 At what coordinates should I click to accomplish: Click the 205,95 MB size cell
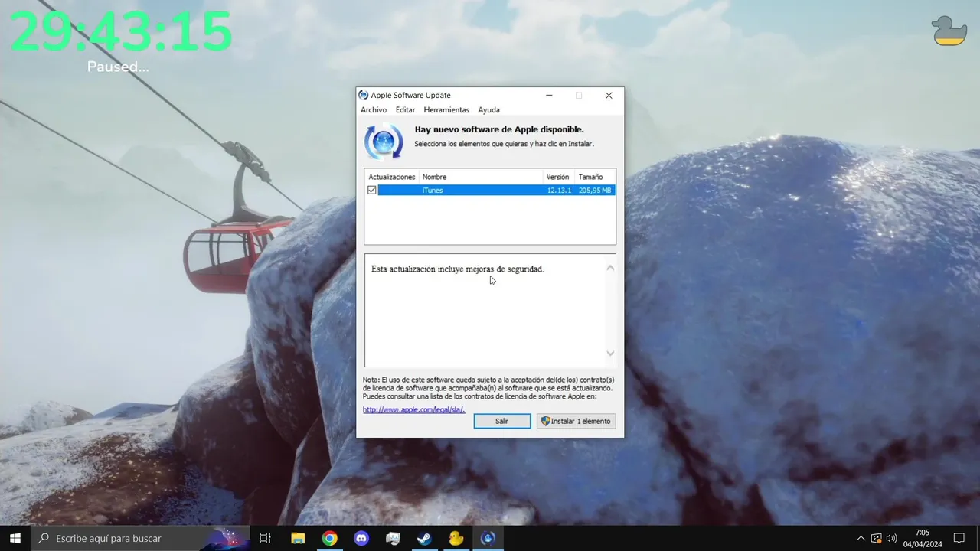595,190
